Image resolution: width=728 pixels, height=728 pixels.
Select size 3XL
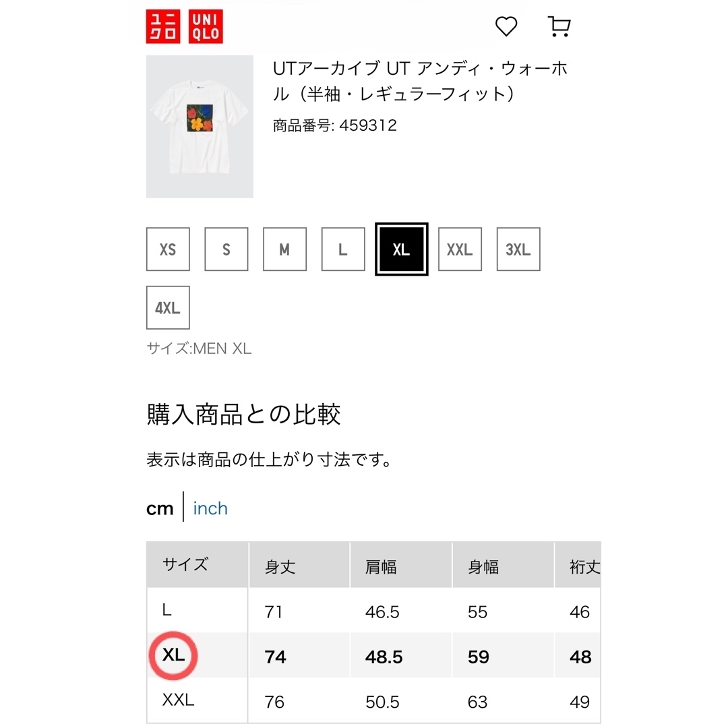pos(518,249)
